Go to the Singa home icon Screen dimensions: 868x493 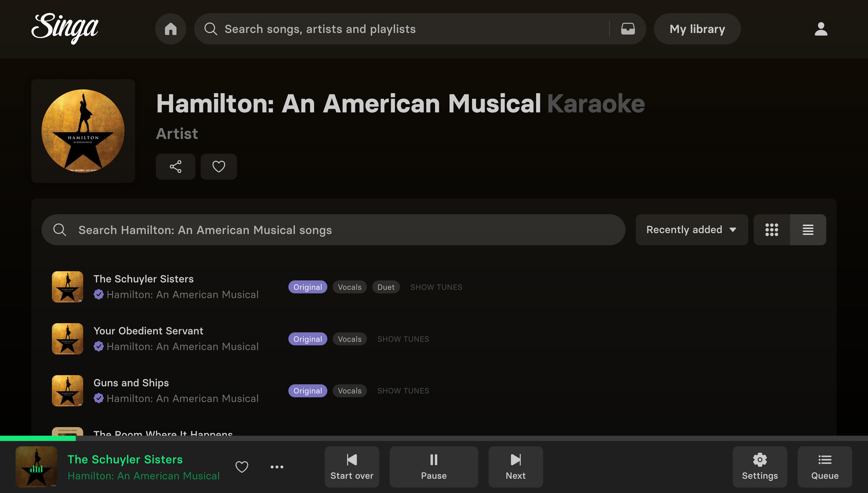171,29
